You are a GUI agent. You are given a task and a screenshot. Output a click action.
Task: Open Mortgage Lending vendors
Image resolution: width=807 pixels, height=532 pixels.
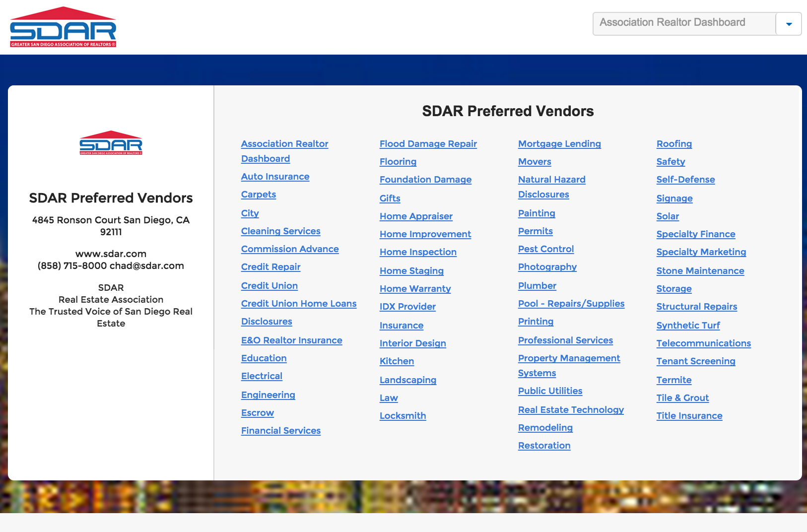(559, 144)
